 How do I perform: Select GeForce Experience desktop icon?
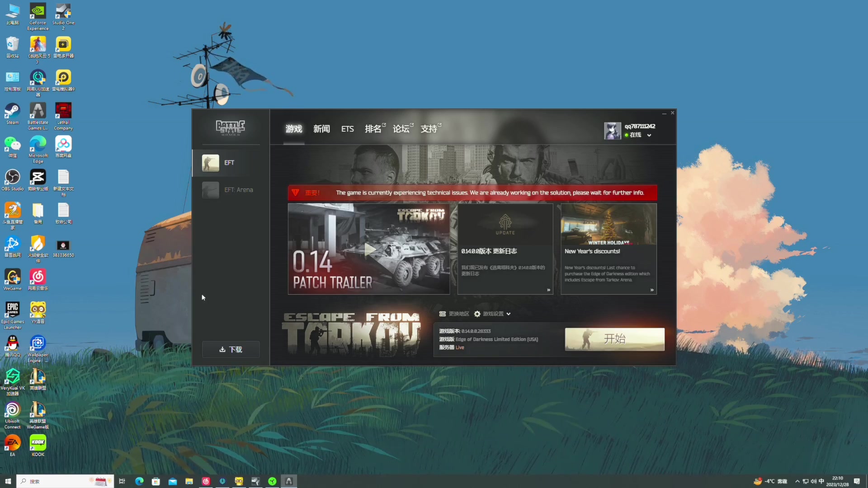pos(38,17)
